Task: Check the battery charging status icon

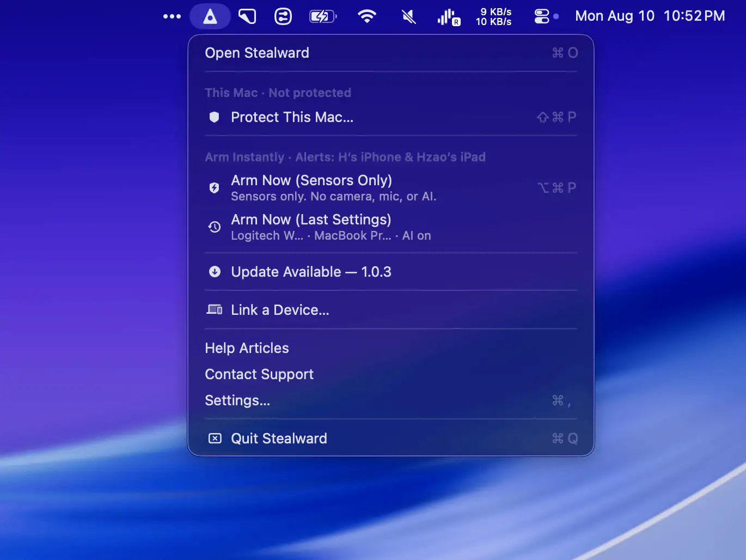Action: click(323, 16)
